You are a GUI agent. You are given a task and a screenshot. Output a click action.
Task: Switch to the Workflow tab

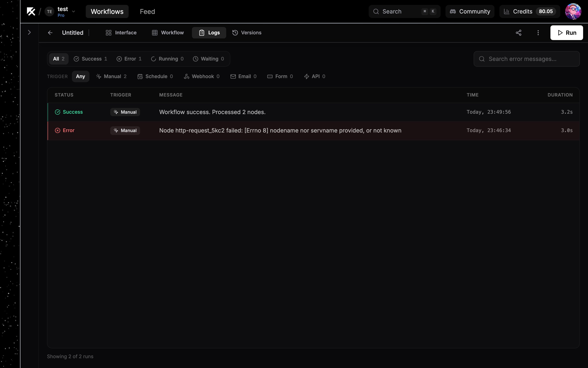point(168,33)
